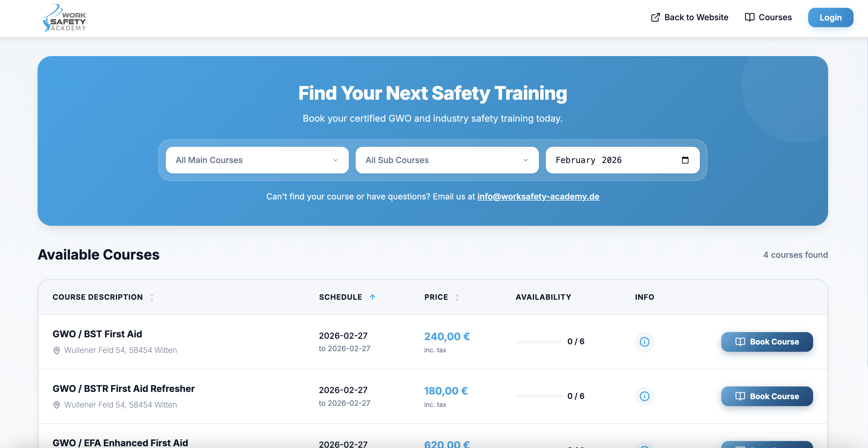Screen dimensions: 868x448
Task: Open the All Main Courses dropdown
Action: tap(257, 160)
